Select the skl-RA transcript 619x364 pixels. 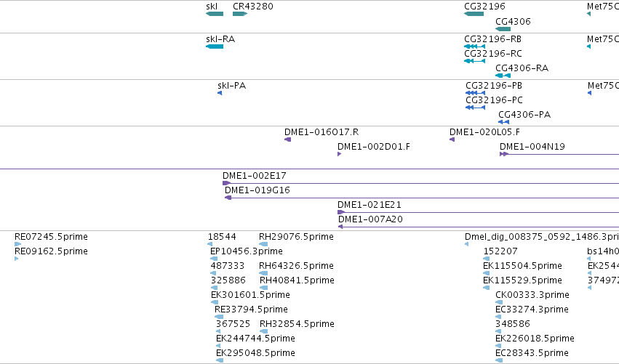pyautogui.click(x=215, y=46)
